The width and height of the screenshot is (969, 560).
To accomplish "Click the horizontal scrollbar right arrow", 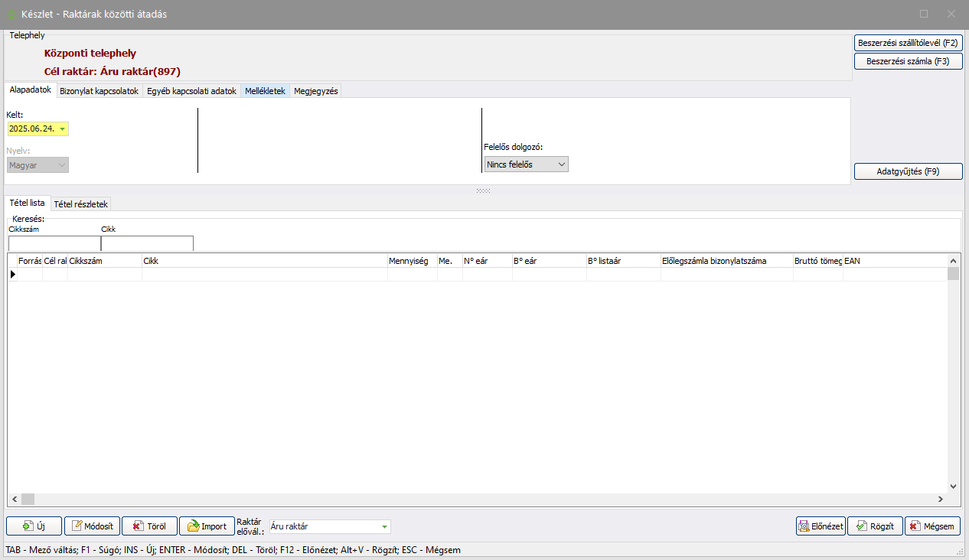I will 940,499.
